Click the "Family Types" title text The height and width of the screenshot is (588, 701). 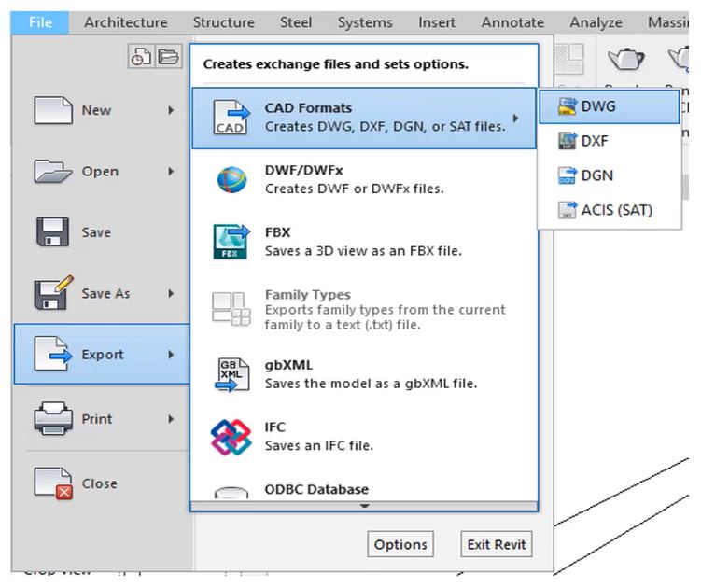pyautogui.click(x=308, y=295)
